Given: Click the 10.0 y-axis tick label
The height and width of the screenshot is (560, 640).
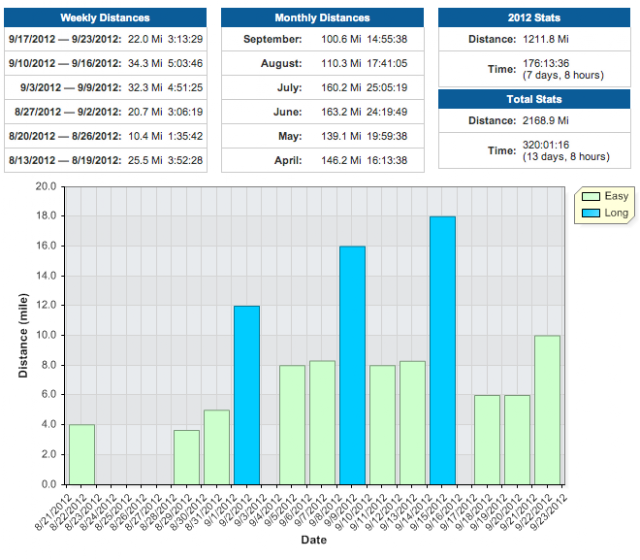Looking at the screenshot, I should coord(46,335).
